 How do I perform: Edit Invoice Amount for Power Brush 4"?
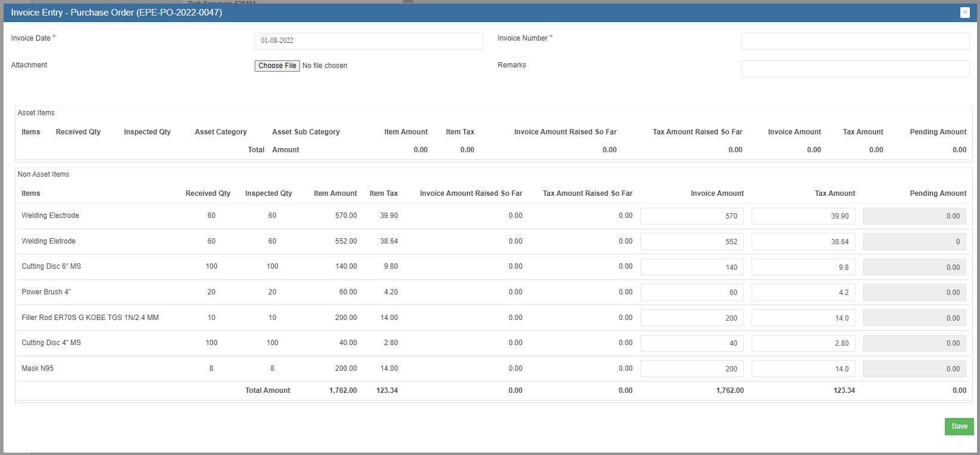point(691,293)
